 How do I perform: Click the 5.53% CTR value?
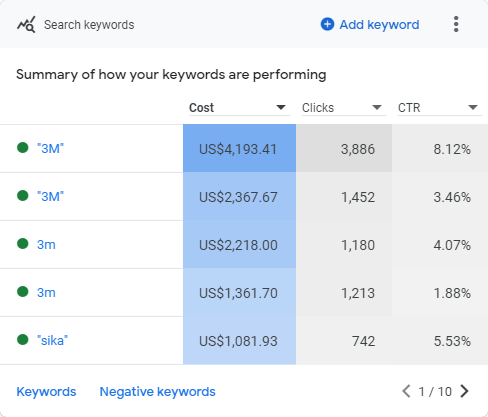coord(452,341)
